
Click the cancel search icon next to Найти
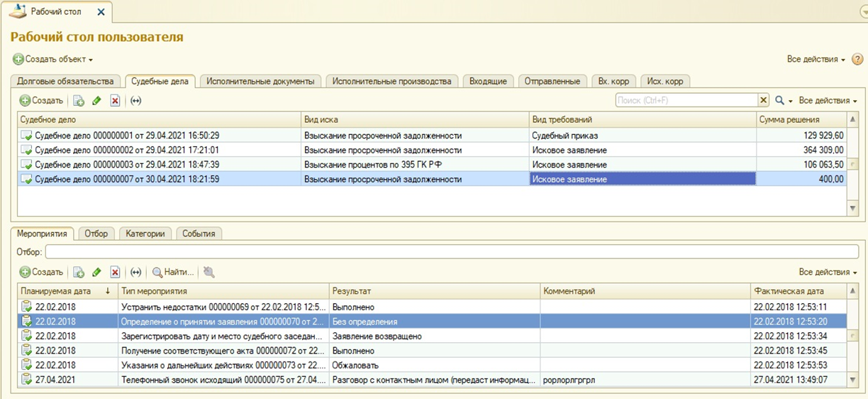(208, 272)
